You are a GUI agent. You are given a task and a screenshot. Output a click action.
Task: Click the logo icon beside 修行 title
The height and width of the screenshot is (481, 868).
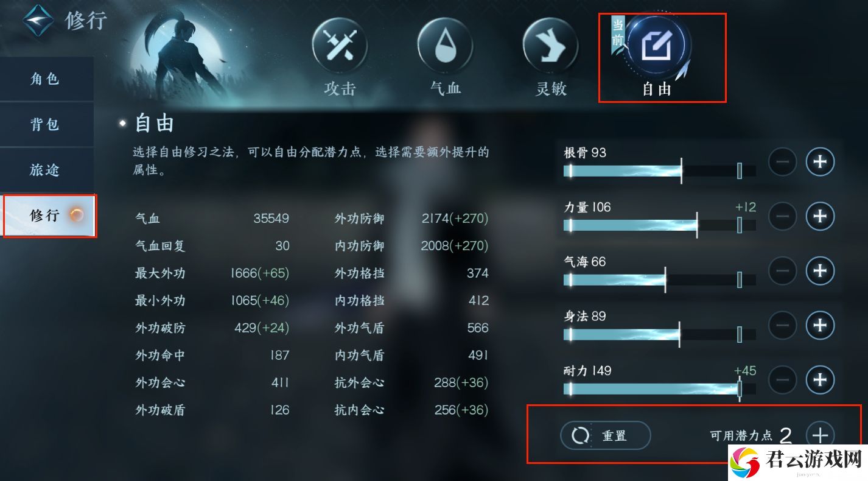click(x=38, y=21)
